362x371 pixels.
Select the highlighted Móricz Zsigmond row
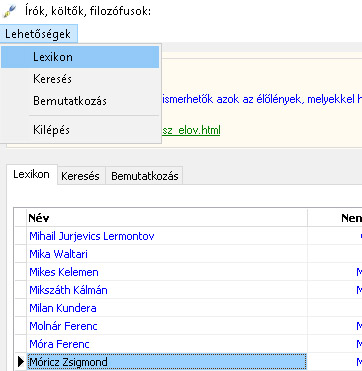[167, 362]
